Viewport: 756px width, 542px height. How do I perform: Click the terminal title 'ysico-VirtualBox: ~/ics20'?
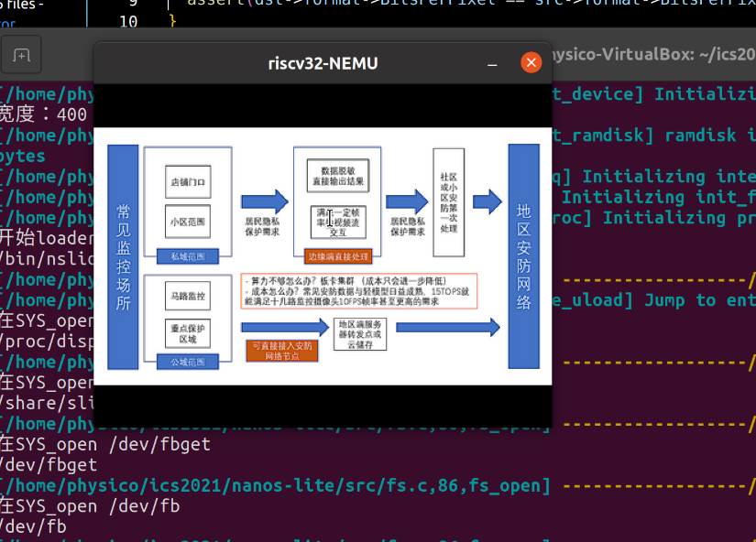pos(654,54)
